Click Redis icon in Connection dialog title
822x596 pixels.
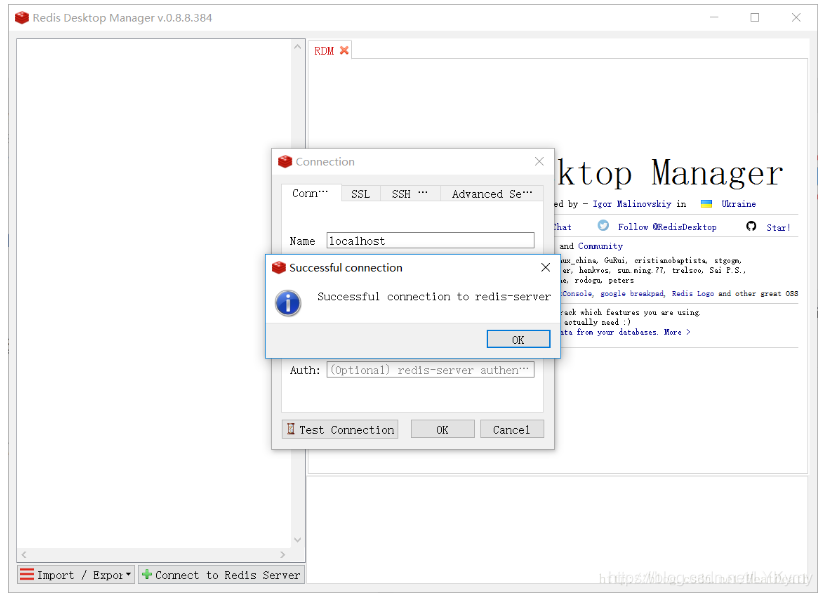coord(285,161)
